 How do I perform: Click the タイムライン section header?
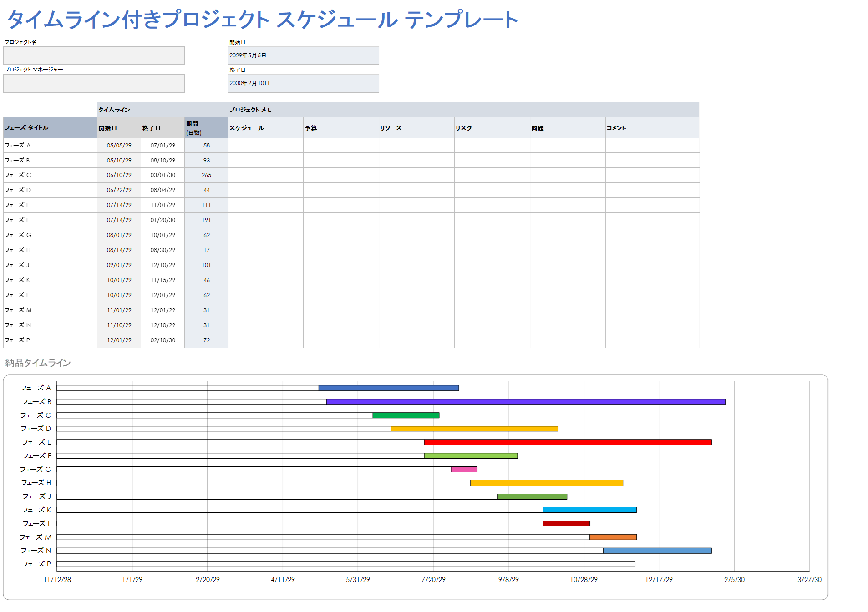pyautogui.click(x=162, y=110)
